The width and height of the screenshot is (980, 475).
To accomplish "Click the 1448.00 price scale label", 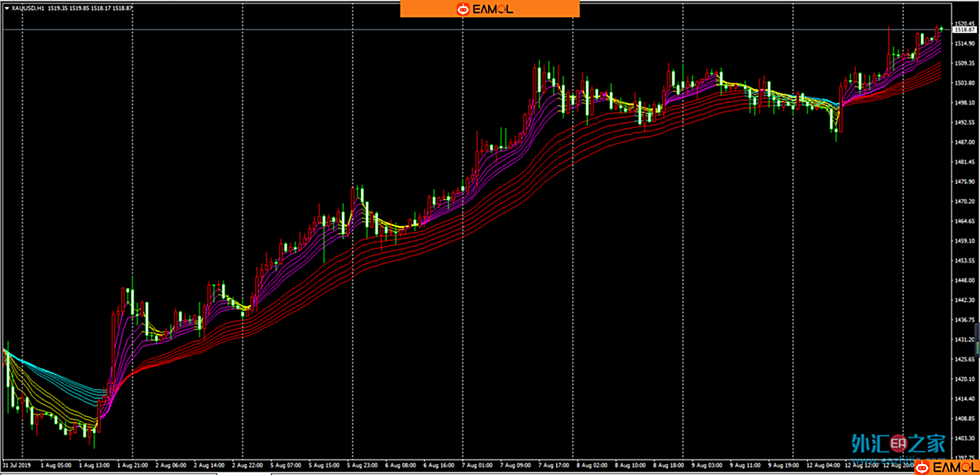I will (x=964, y=281).
